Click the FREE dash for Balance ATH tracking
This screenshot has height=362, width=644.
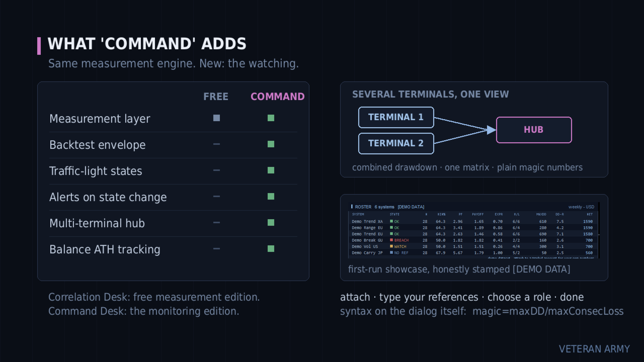coord(216,249)
